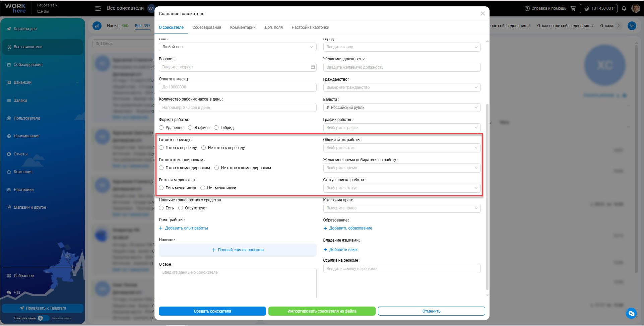Screen dimensions: 644x326
Task: Select the Удаленно work format radio
Action: tap(161, 128)
